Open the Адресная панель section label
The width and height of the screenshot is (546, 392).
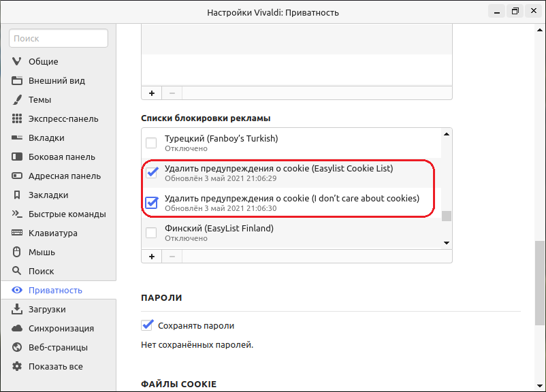pos(65,176)
